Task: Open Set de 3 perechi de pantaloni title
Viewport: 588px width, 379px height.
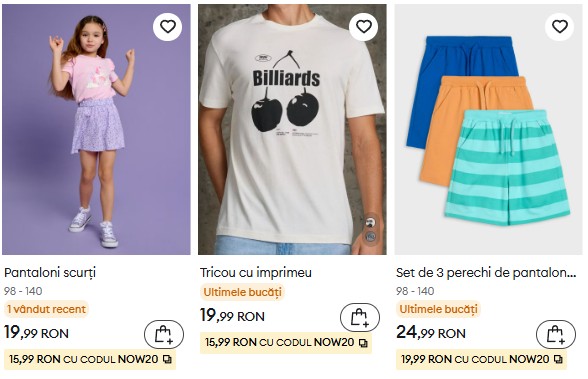Action: click(486, 273)
